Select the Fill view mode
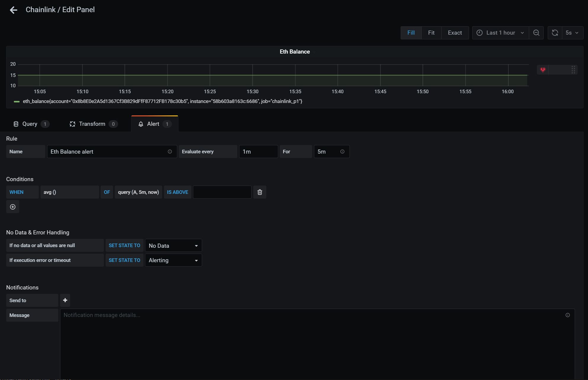Viewport: 588px width, 380px height. pos(411,33)
